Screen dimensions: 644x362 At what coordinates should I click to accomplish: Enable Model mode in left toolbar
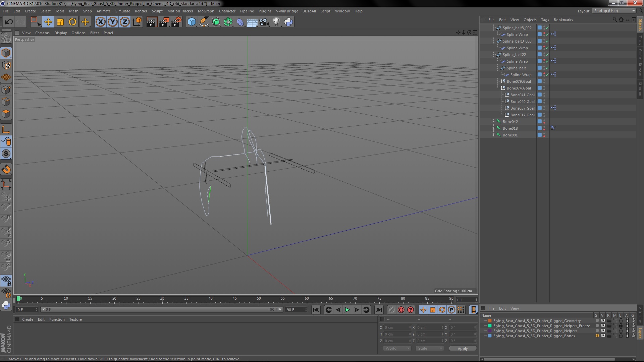(6, 53)
